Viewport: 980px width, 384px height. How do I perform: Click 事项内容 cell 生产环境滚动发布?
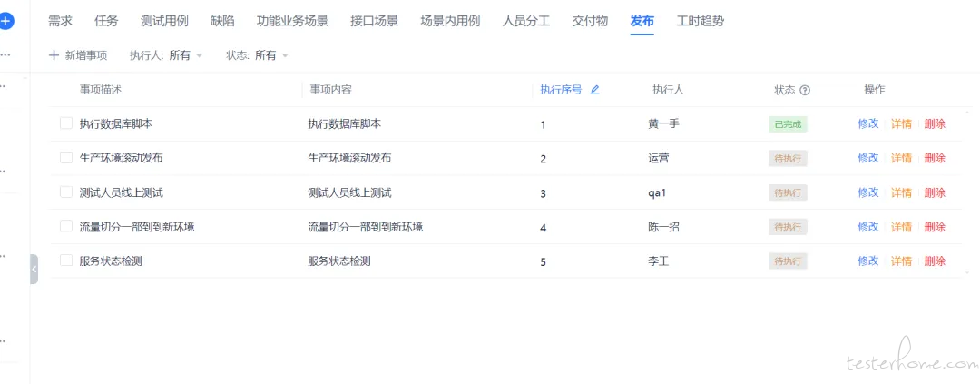350,158
